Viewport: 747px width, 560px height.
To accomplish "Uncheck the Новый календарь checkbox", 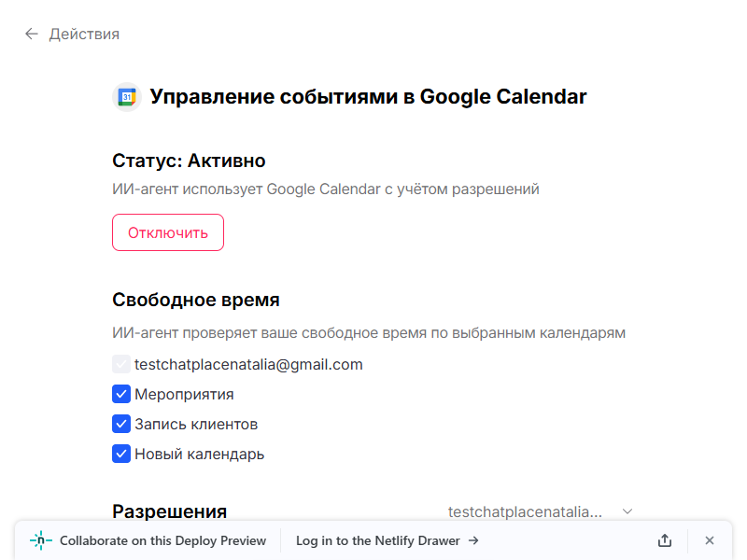I will pos(121,454).
